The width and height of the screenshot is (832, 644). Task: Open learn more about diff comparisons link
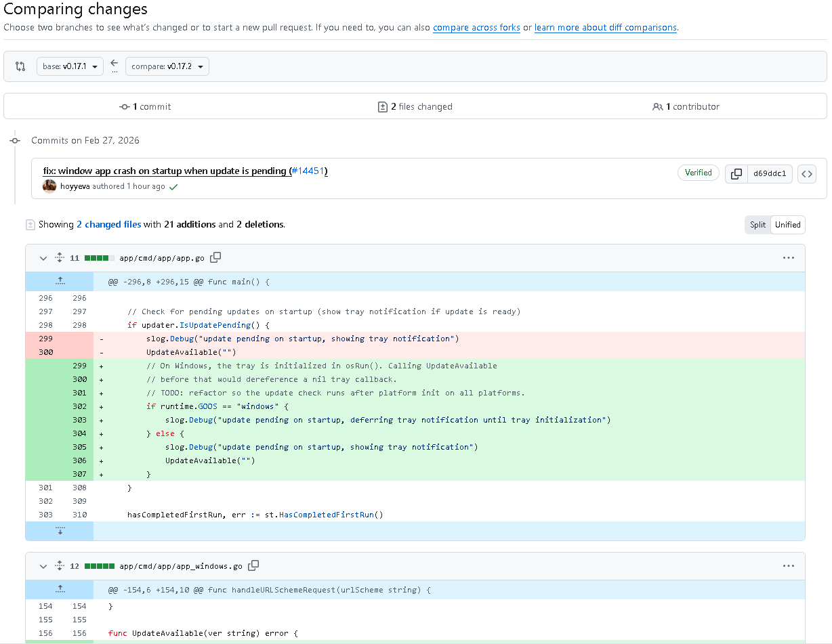[x=606, y=28]
